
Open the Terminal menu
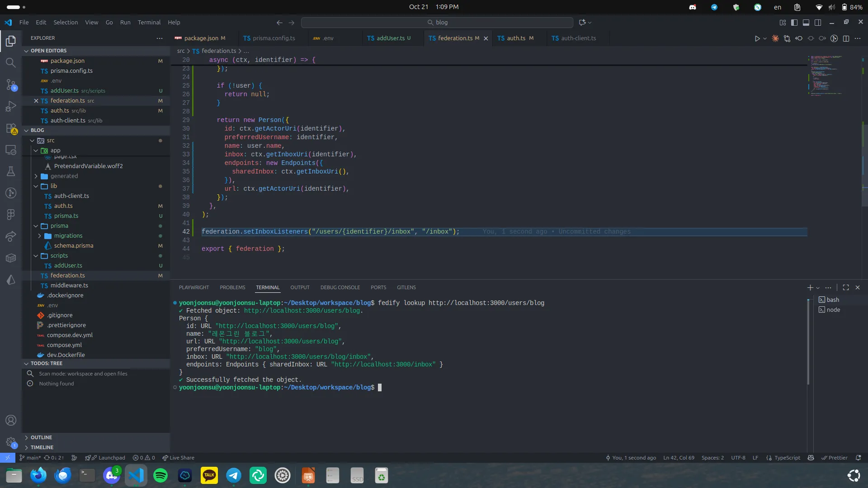coord(149,23)
